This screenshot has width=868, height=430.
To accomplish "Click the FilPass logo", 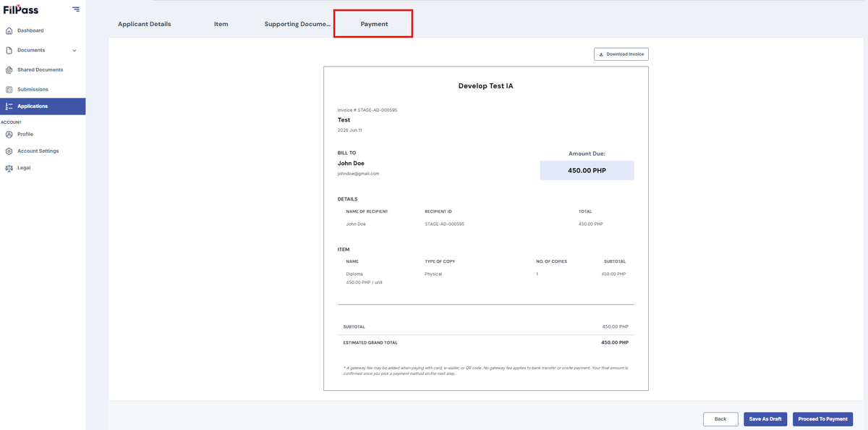I will (21, 9).
